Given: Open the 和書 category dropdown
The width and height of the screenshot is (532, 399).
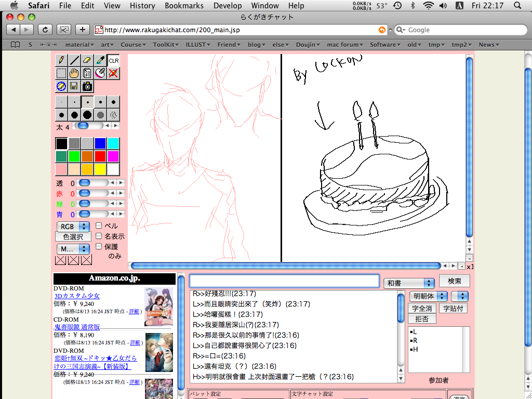Looking at the screenshot, I should tap(409, 283).
